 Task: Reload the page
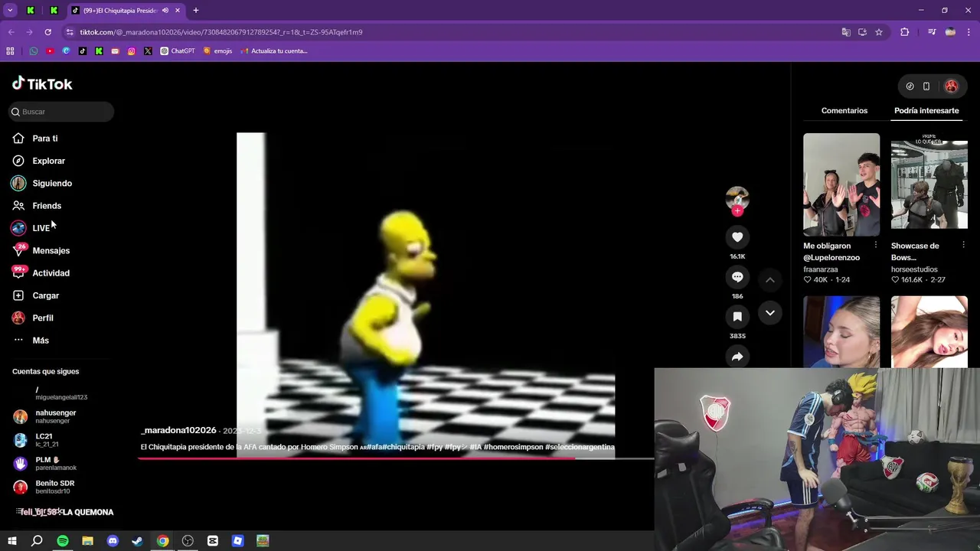click(x=47, y=32)
